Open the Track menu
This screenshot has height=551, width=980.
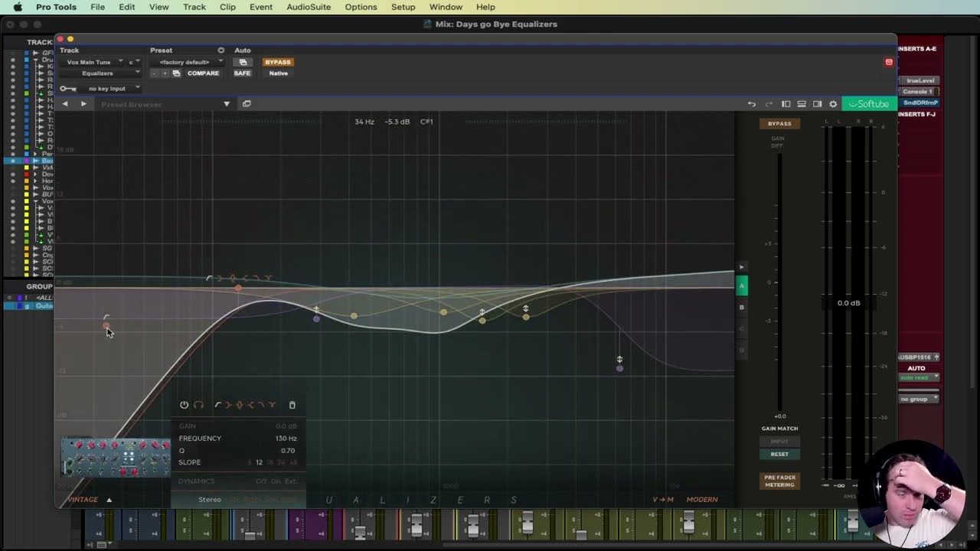(x=194, y=7)
